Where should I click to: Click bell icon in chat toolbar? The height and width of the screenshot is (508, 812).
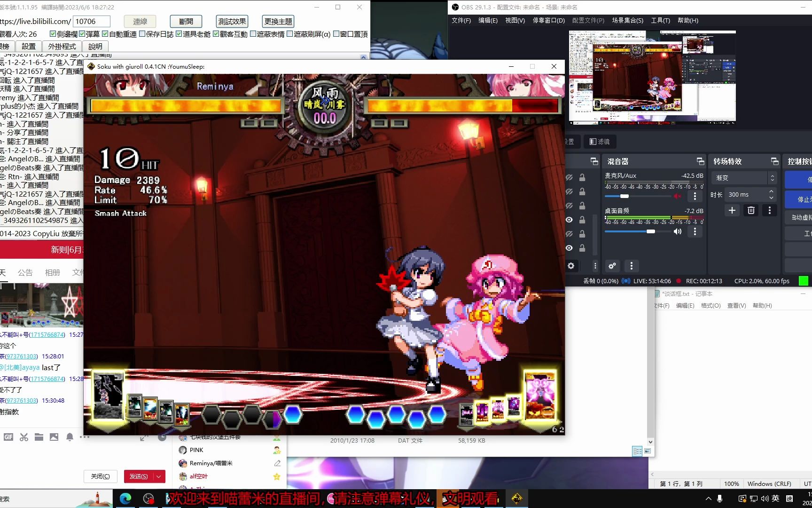tap(70, 437)
